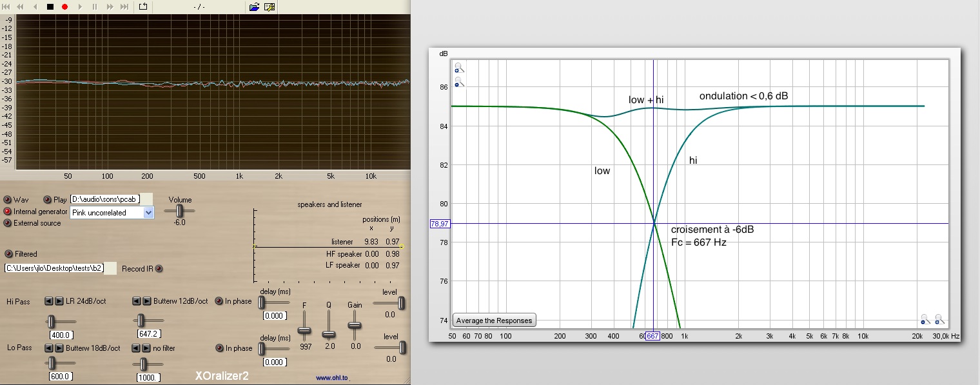Zoom out vertically on the dB axis
This screenshot has width=980, height=385.
click(x=458, y=83)
